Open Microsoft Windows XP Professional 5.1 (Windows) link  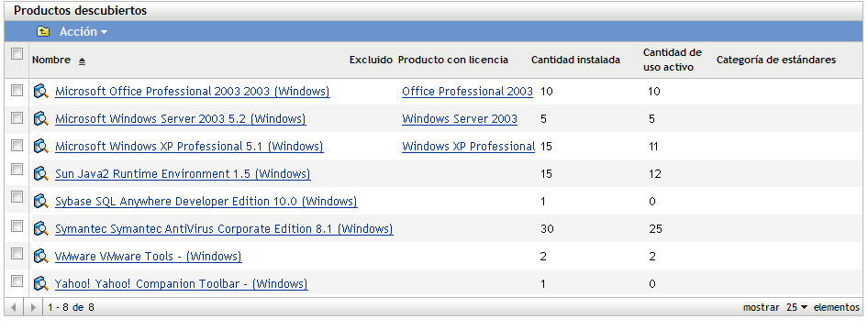pos(189,147)
